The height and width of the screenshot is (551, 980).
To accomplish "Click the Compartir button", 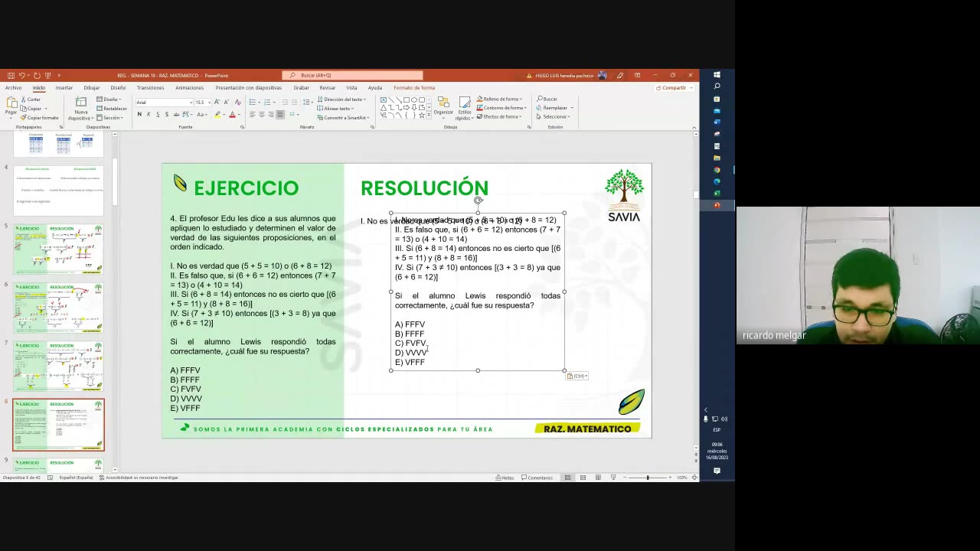I will (671, 88).
